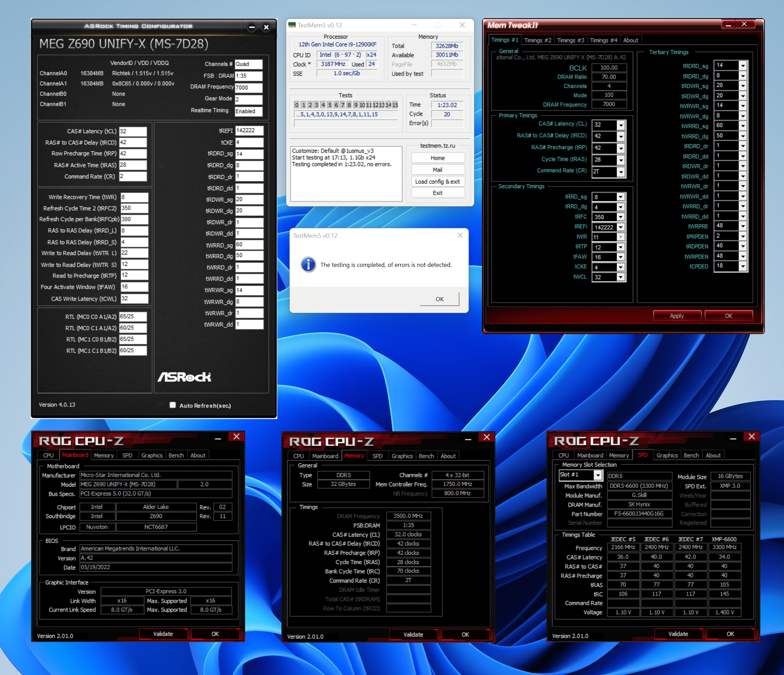Close the CPU-Z Mainboard window
The image size is (784, 675).
(237, 437)
